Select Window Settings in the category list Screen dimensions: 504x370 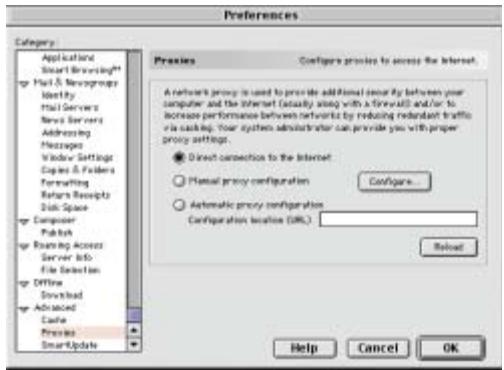(77, 157)
